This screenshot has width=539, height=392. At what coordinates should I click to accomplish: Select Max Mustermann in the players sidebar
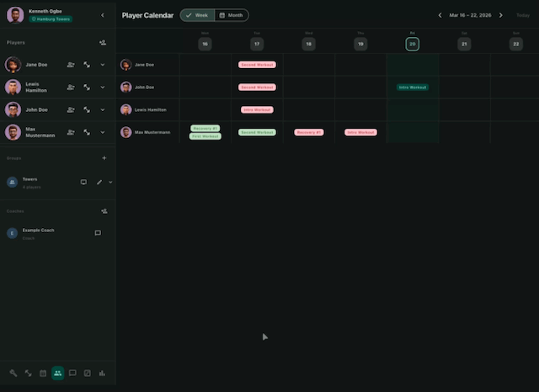click(x=40, y=132)
